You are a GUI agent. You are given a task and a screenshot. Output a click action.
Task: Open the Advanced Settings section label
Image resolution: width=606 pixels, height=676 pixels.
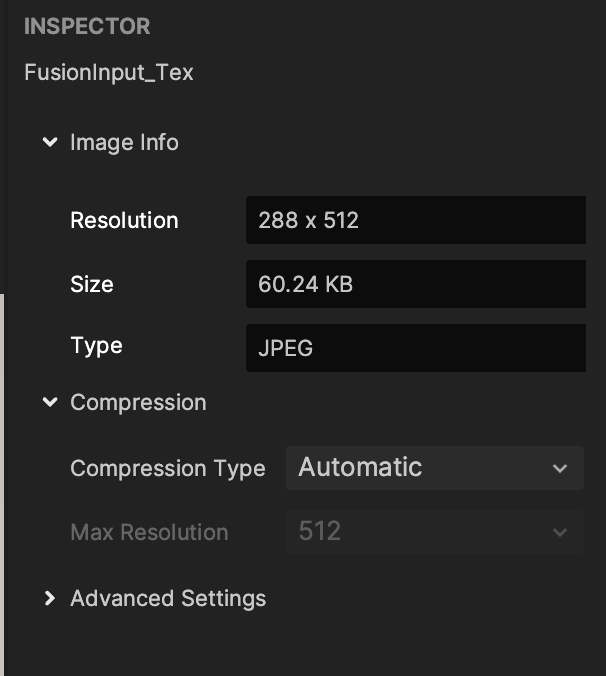(x=168, y=598)
